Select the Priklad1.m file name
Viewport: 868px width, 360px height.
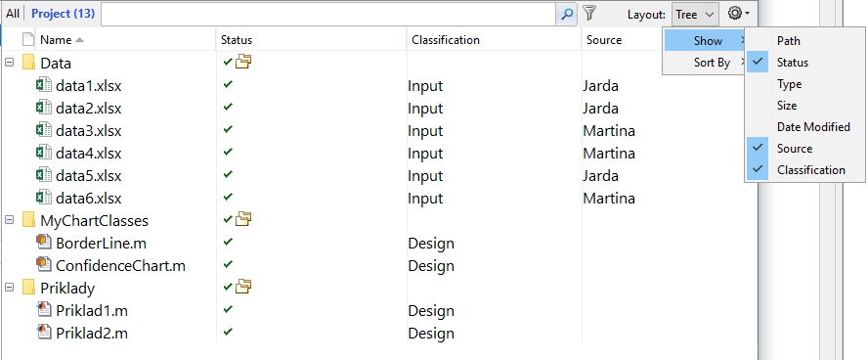point(92,311)
